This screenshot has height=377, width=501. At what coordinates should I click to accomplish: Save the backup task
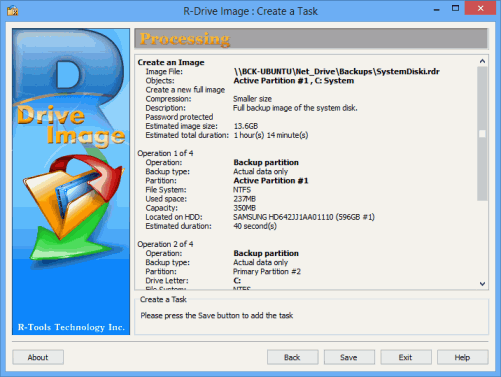349,357
